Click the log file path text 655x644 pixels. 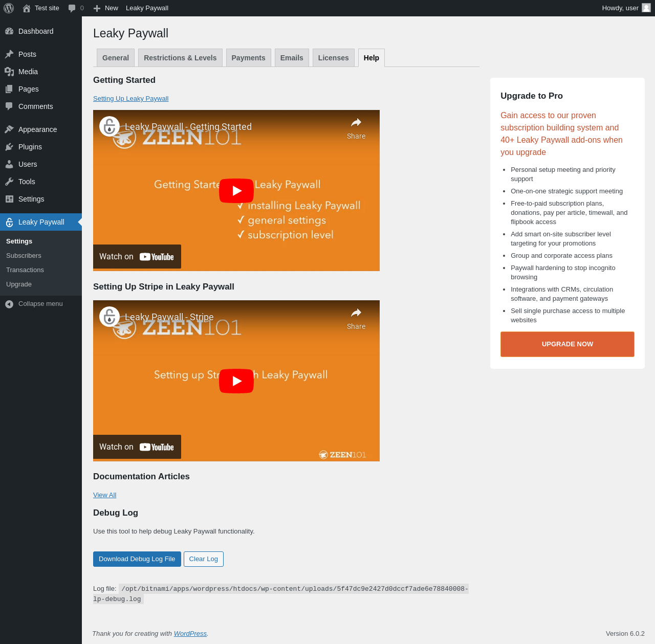click(x=281, y=594)
